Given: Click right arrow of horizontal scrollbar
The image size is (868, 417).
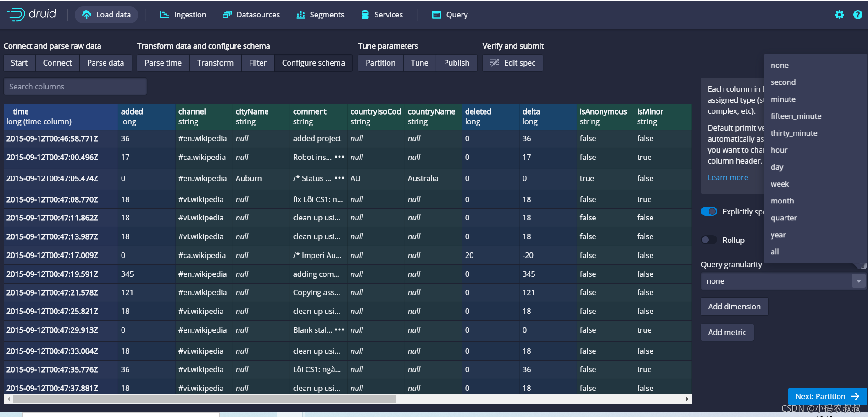Looking at the screenshot, I should 687,399.
